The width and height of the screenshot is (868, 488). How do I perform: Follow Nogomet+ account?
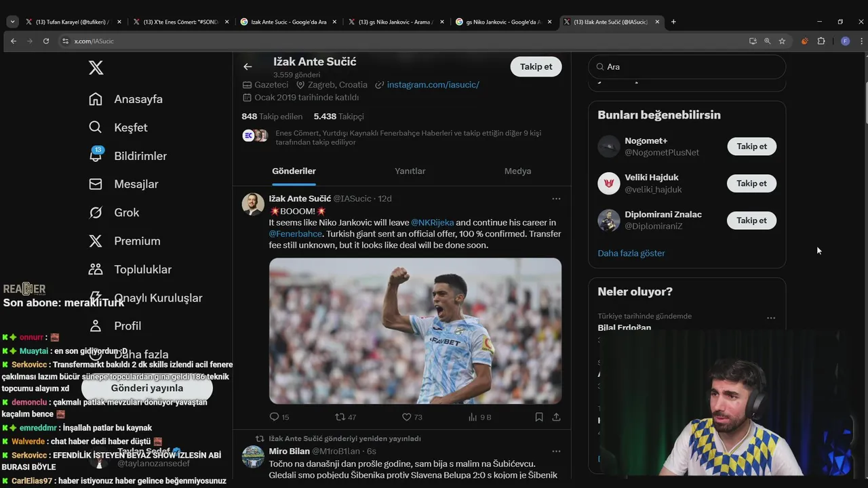(751, 146)
